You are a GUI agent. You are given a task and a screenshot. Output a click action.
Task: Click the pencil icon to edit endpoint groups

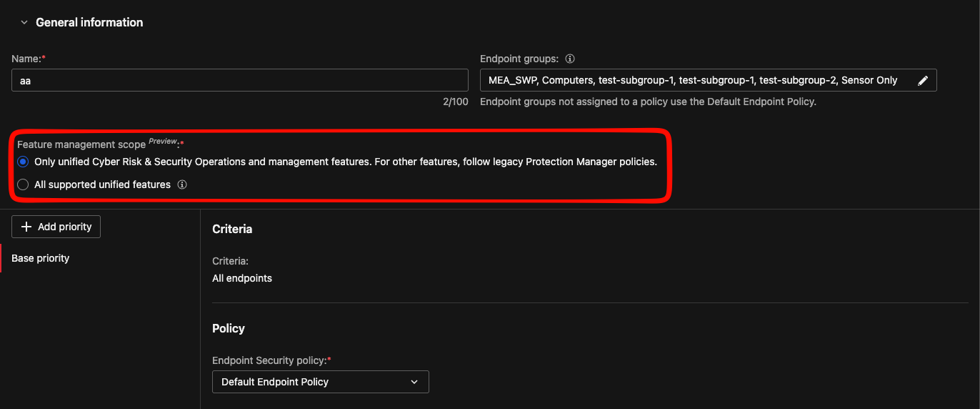click(923, 81)
